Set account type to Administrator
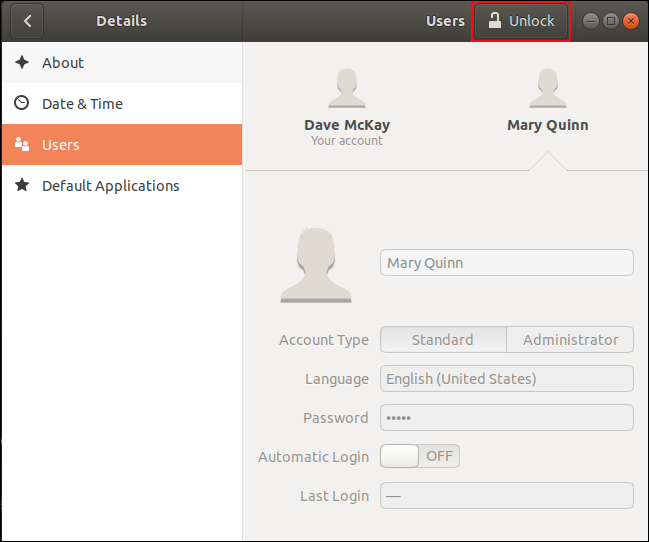 (570, 340)
